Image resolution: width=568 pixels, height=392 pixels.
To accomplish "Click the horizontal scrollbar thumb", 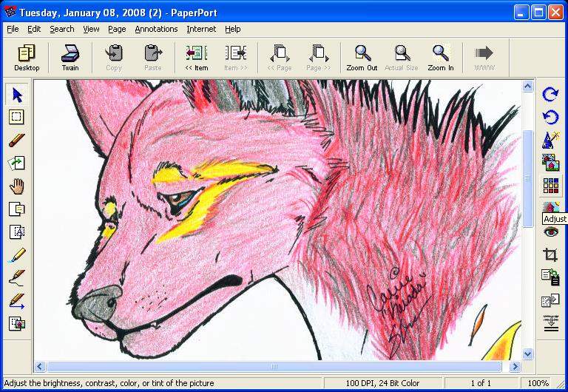I will click(x=274, y=367).
